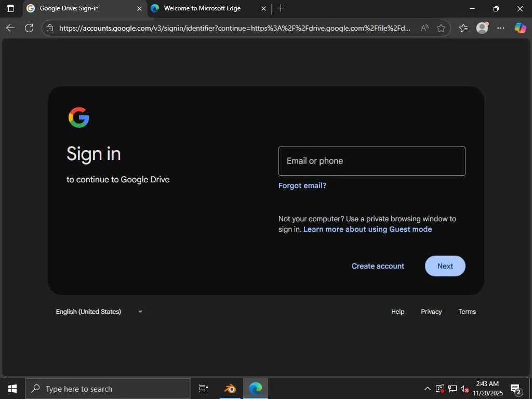Refresh the page with reload icon
This screenshot has width=532, height=399.
[29, 28]
